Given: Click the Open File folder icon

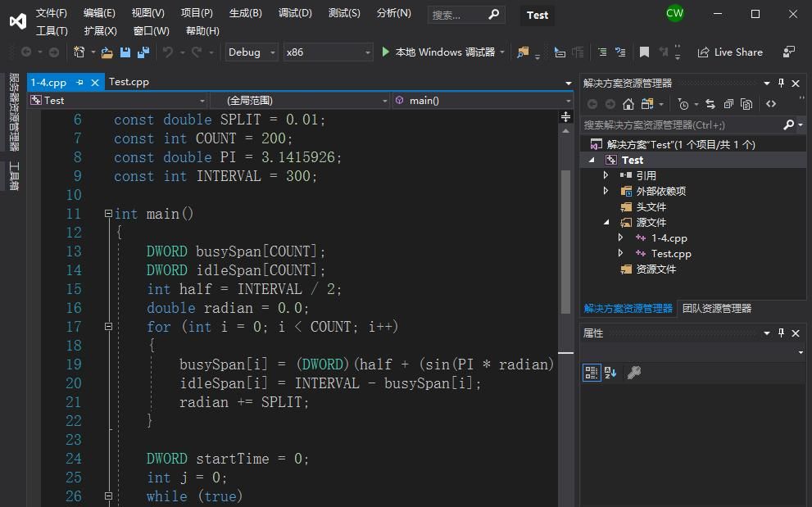Looking at the screenshot, I should (107, 52).
